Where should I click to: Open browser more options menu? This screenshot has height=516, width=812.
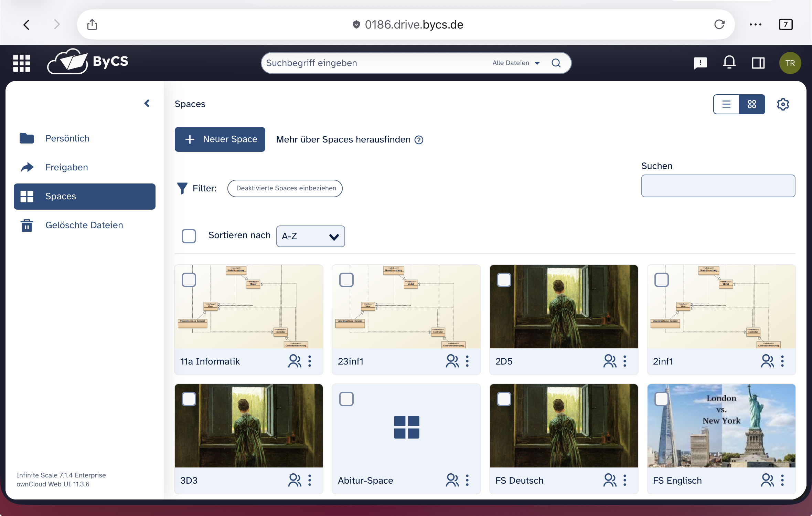tap(755, 24)
